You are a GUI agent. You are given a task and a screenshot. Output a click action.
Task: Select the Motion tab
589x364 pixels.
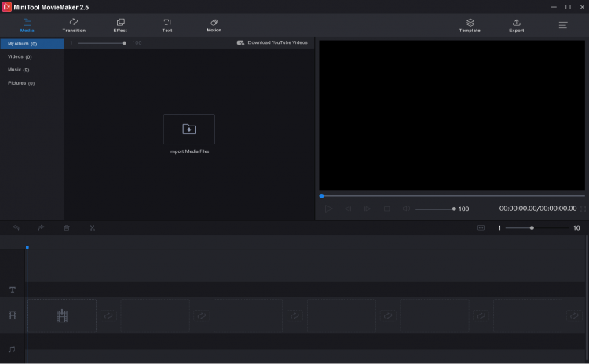[x=214, y=25]
